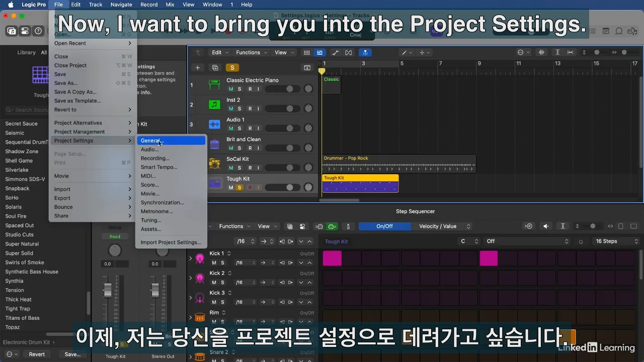The height and width of the screenshot is (362, 644).
Task: Activate first step of Kick 1 row
Action: tap(332, 258)
